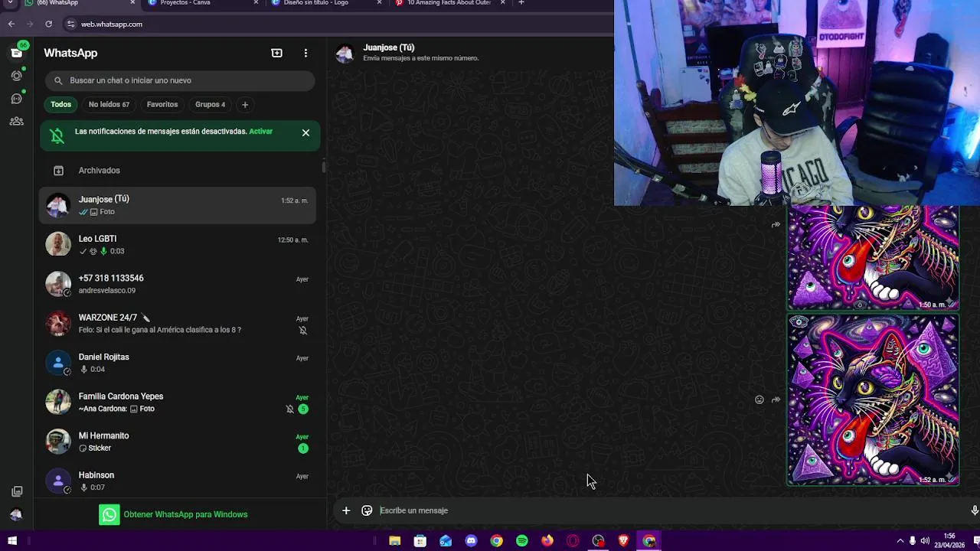Viewport: 980px width, 551px height.
Task: Open the 1:52 a. m. cat image
Action: click(x=873, y=400)
